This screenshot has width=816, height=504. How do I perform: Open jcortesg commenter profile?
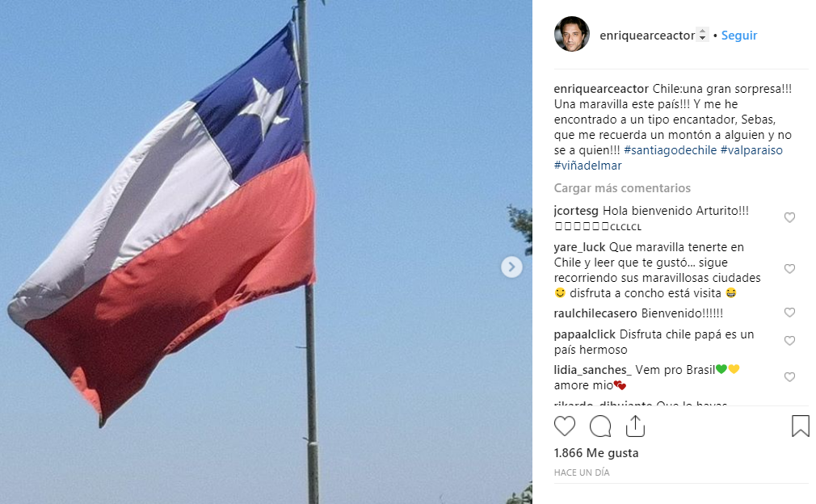point(576,211)
